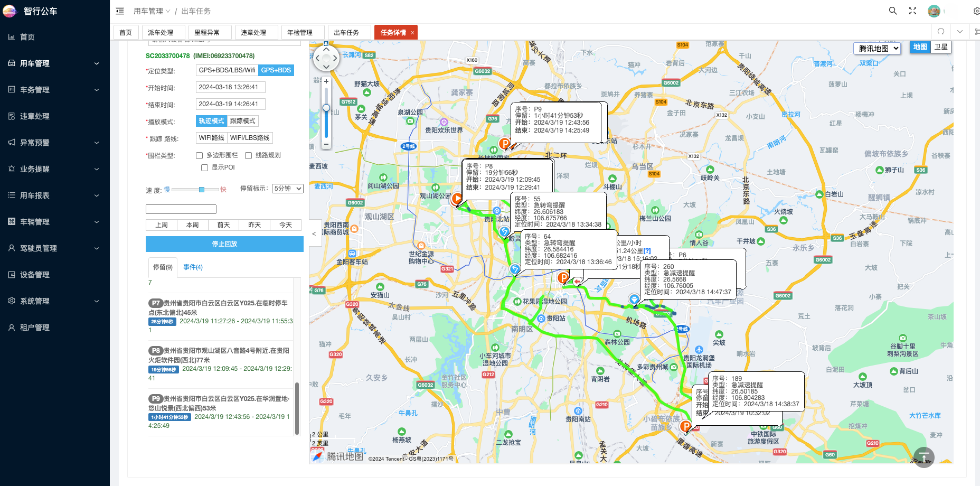Click the orange start play marker near 观山湖公园
The height and width of the screenshot is (486, 980).
point(457,199)
